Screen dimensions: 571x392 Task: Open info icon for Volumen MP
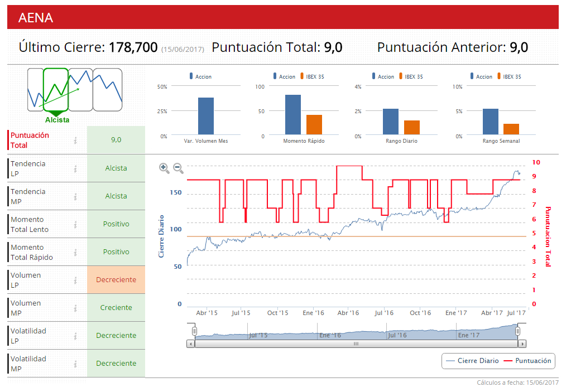[75, 308]
